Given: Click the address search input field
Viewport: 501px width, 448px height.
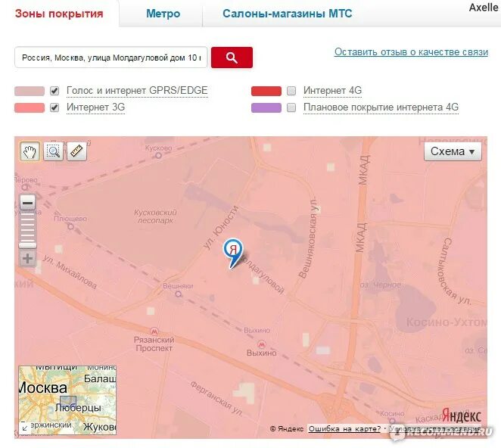Looking at the screenshot, I should pyautogui.click(x=111, y=58).
